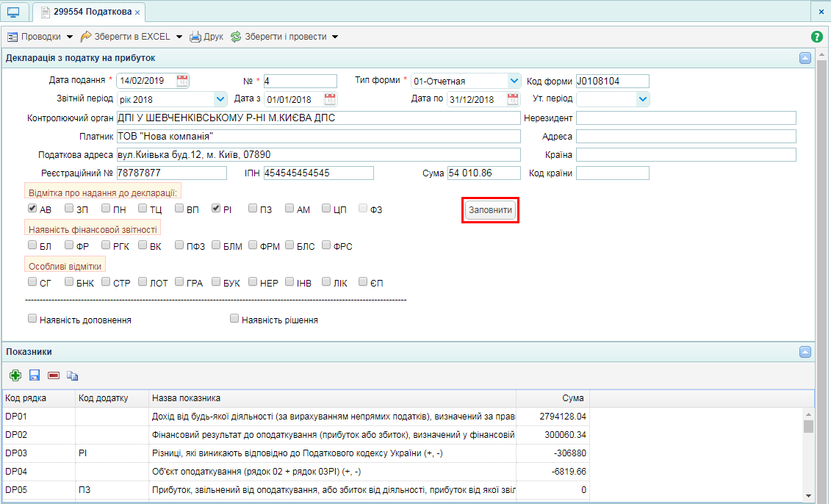This screenshot has height=504, width=831.
Task: Check the БЛ financial report checkbox
Action: click(32, 245)
